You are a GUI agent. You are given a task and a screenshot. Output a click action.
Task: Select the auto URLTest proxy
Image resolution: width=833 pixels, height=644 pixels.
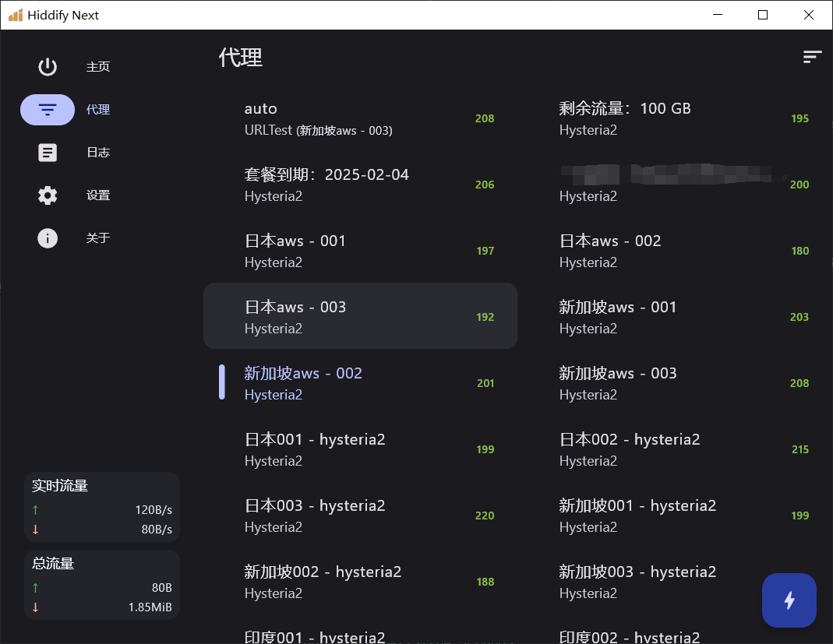(360, 118)
